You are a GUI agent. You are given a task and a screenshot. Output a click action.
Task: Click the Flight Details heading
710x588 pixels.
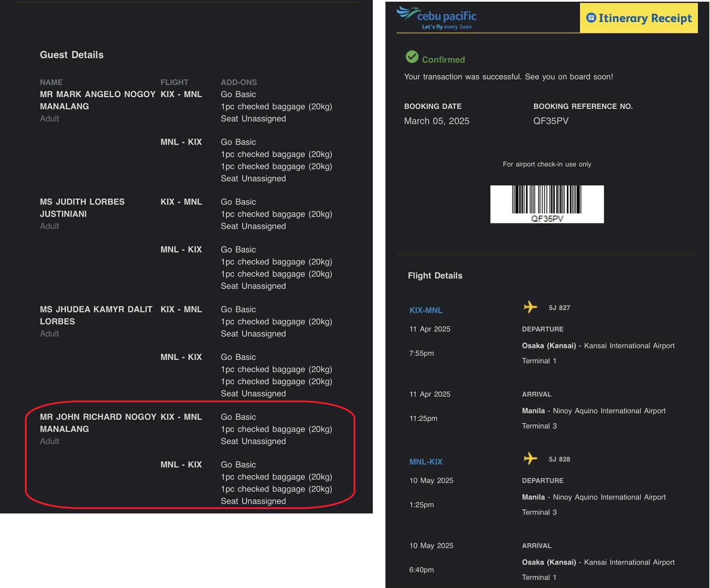coord(435,275)
